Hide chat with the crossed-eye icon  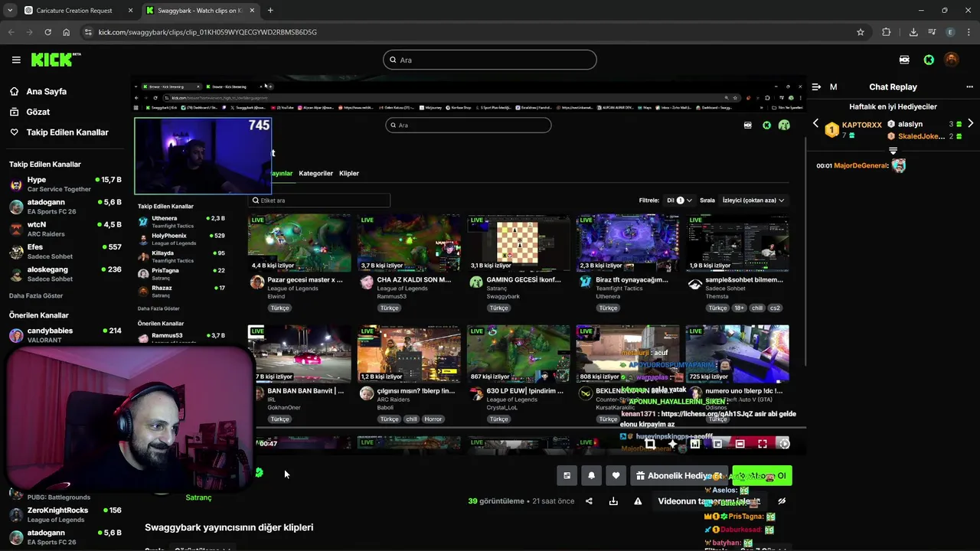tap(782, 501)
